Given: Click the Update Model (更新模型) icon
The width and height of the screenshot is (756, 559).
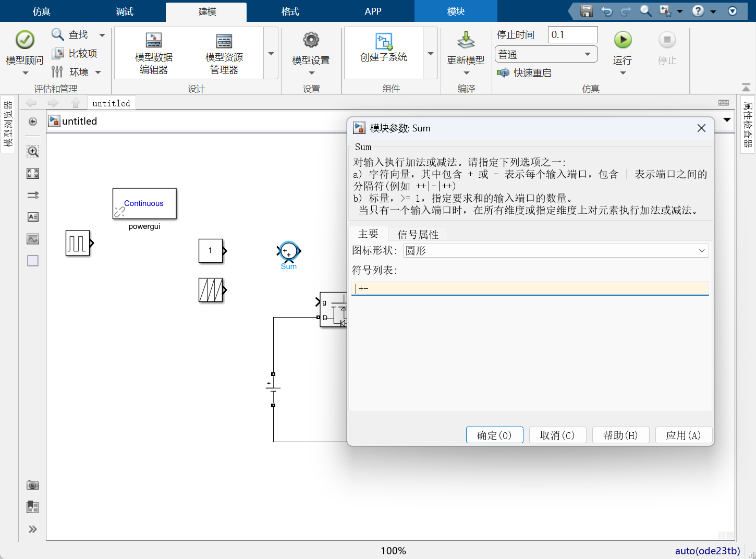Looking at the screenshot, I should 466,40.
